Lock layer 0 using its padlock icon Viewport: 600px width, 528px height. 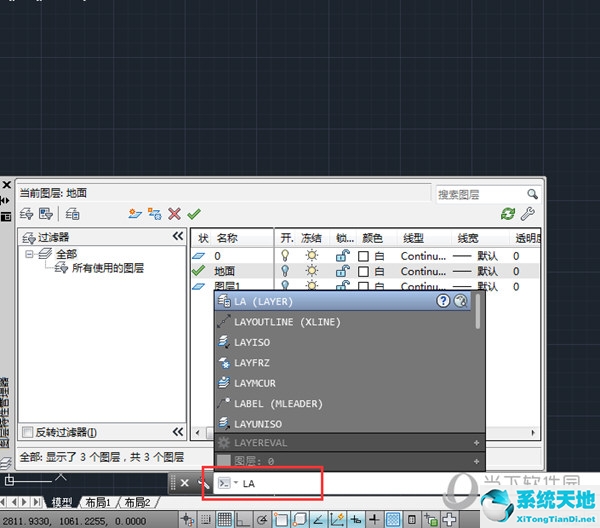[x=342, y=255]
